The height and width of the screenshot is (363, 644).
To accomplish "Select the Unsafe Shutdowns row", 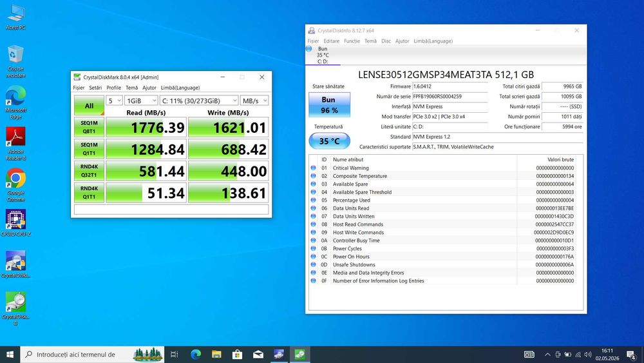I will (442, 265).
